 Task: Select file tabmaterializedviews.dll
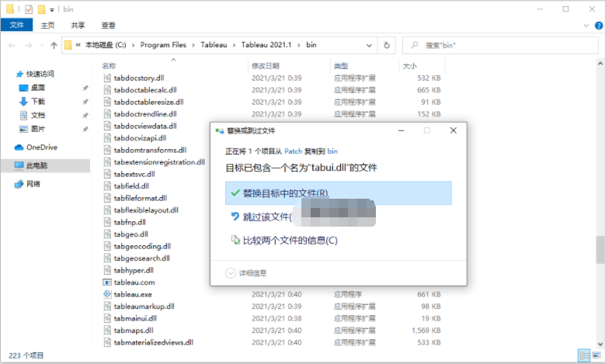pyautogui.click(x=154, y=342)
